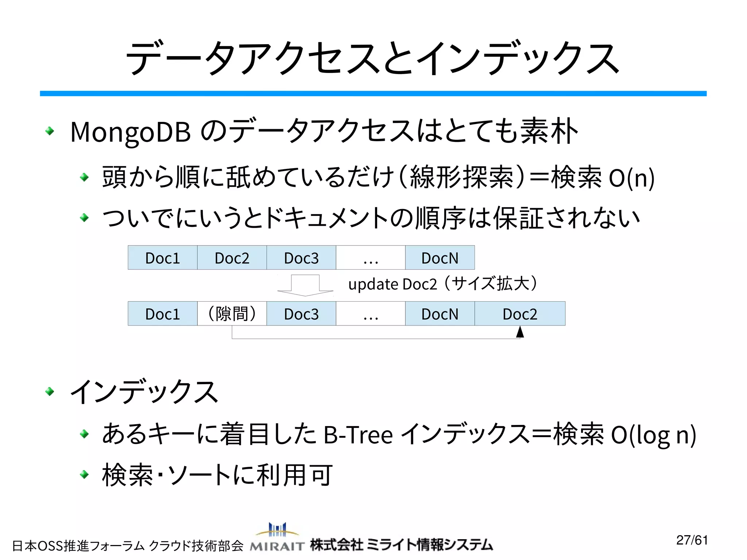
Task: Click the Doc2 cell in top row
Action: (x=232, y=258)
